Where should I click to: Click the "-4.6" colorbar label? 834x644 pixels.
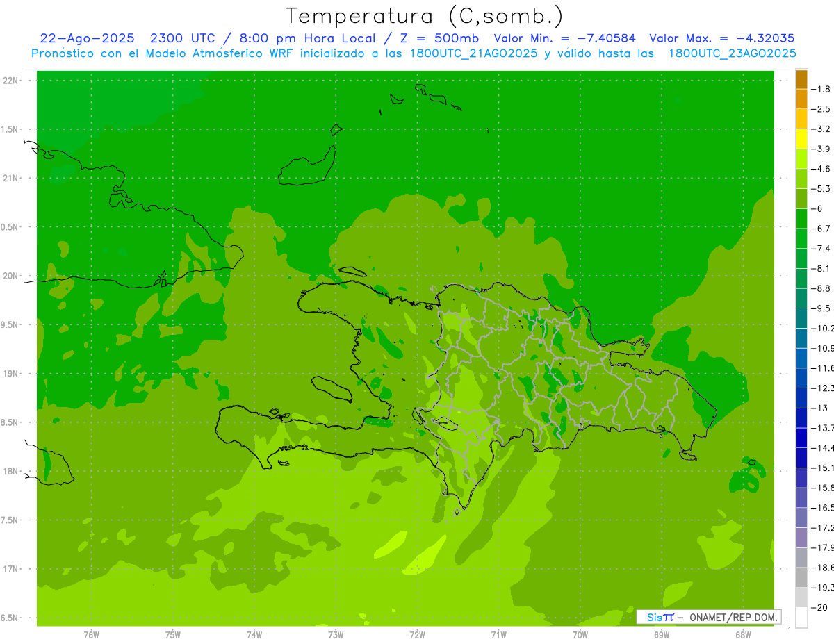point(821,169)
